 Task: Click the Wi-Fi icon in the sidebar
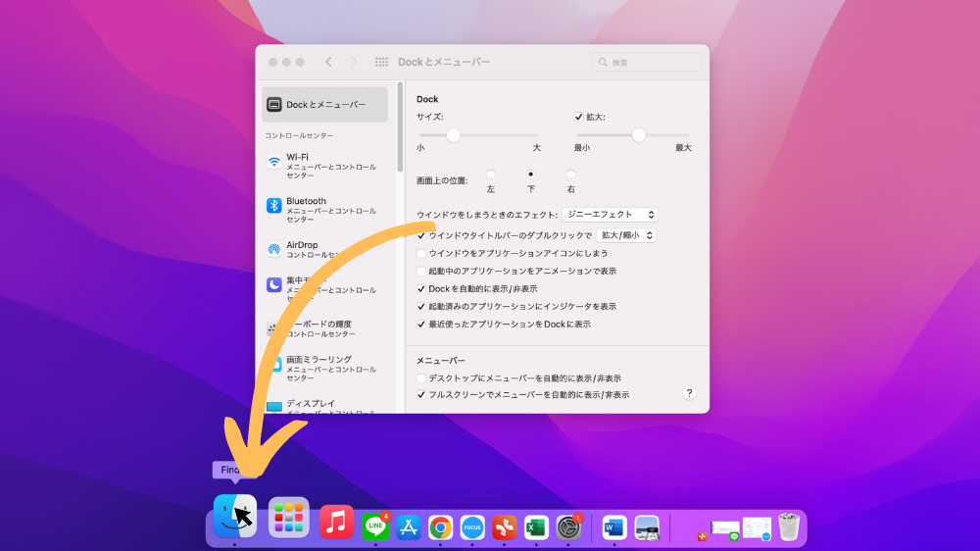[273, 162]
